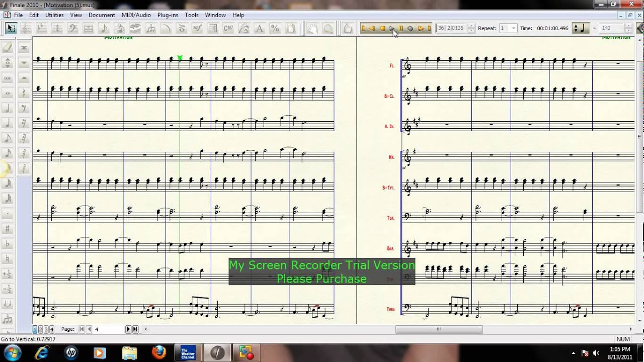Increase tempo with the up stepper
The image size is (644, 362).
tap(628, 26)
